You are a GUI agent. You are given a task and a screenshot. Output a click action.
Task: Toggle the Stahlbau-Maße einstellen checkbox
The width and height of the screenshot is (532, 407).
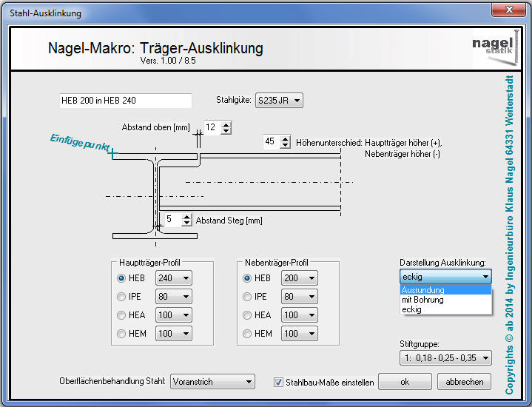tap(278, 382)
